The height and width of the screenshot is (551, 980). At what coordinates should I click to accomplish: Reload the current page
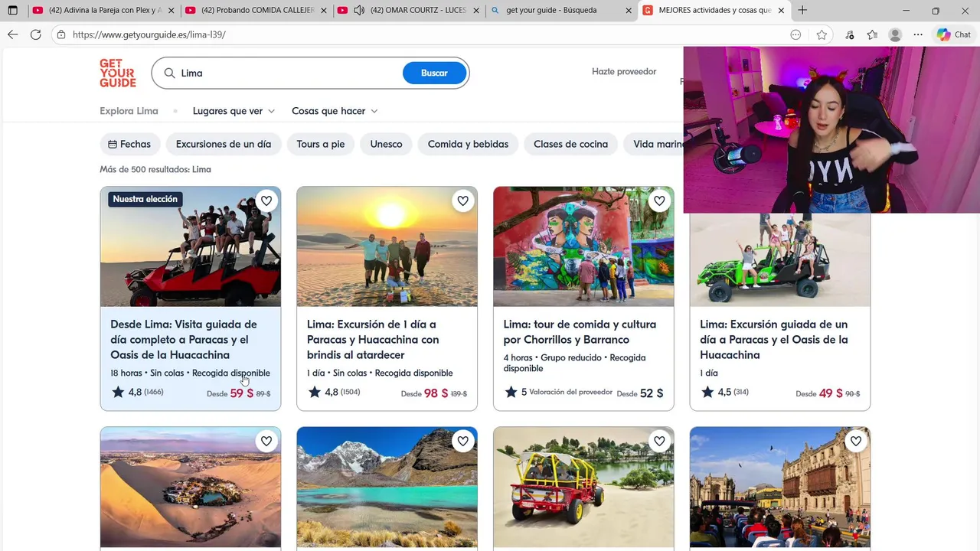tap(36, 34)
